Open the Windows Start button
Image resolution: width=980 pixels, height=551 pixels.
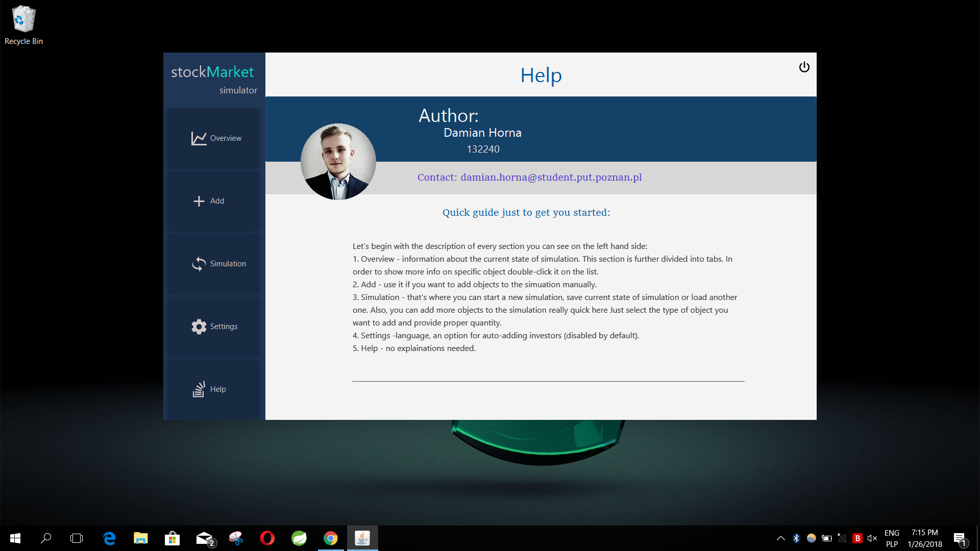(x=15, y=538)
